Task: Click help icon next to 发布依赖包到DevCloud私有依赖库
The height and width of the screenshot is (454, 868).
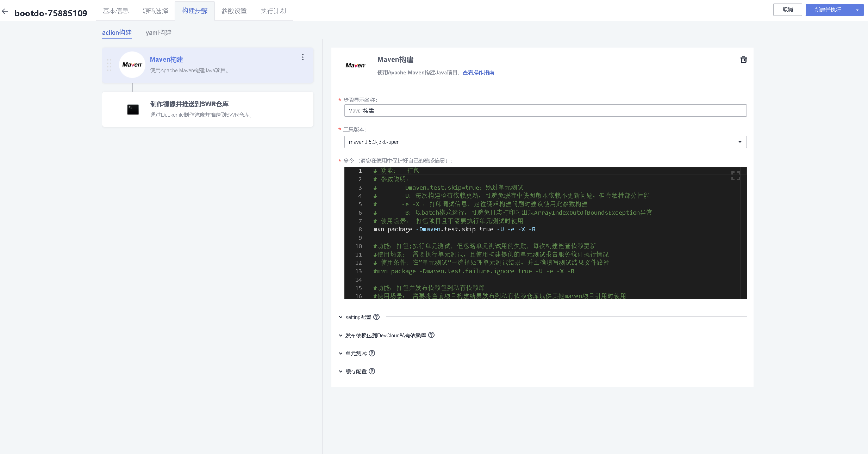Action: point(431,335)
